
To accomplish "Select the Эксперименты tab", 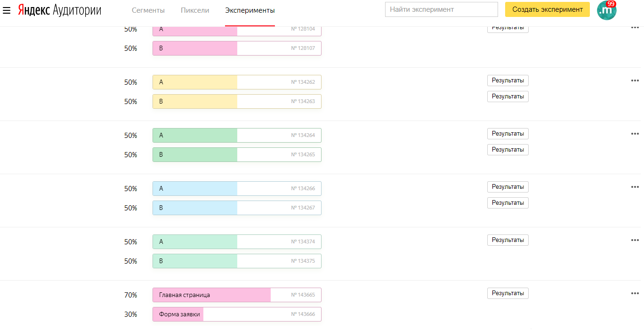I will coord(250,10).
